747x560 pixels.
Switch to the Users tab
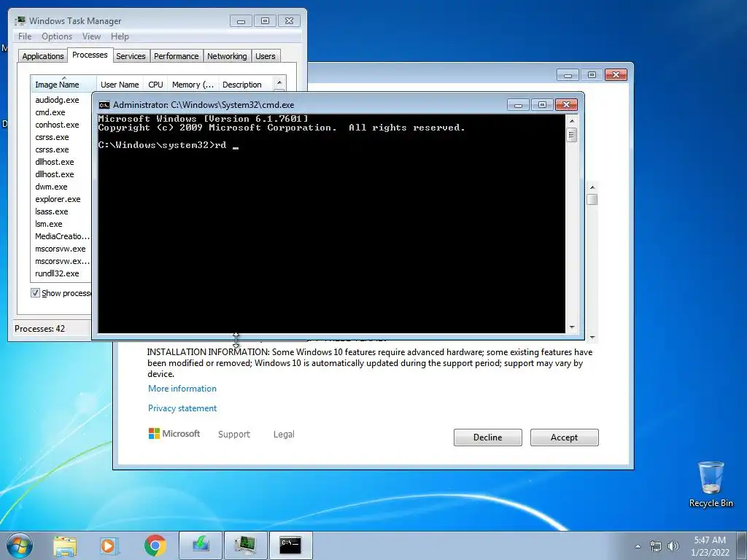click(x=266, y=56)
